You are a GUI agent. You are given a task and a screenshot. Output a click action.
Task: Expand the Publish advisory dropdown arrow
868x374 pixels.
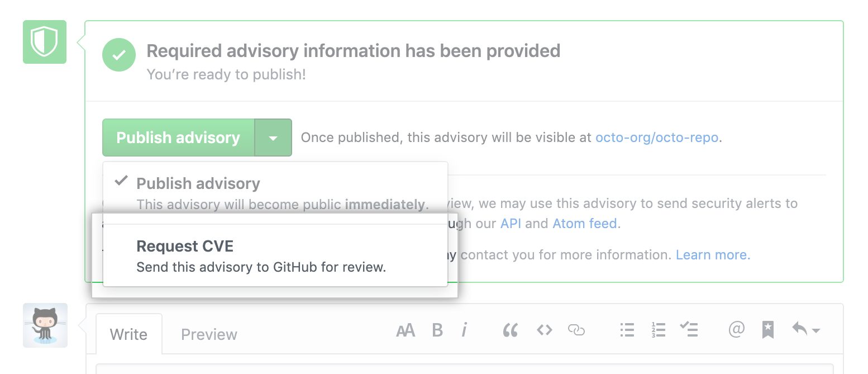coord(273,138)
